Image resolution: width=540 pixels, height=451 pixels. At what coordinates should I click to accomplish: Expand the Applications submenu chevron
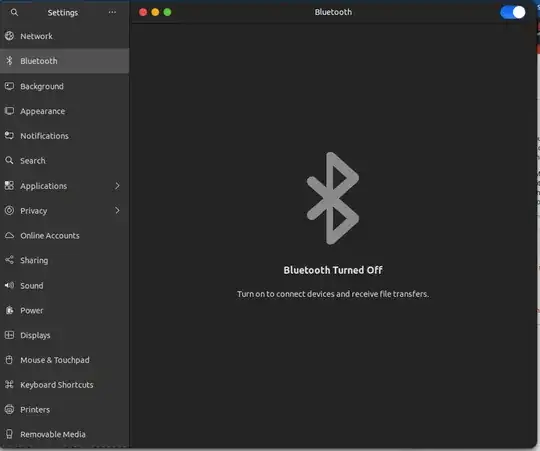point(117,186)
